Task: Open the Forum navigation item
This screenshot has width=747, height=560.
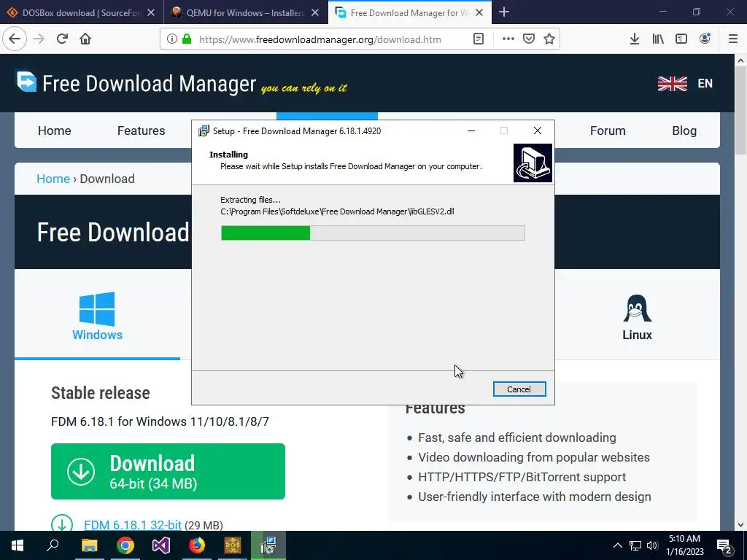Action: click(x=608, y=131)
